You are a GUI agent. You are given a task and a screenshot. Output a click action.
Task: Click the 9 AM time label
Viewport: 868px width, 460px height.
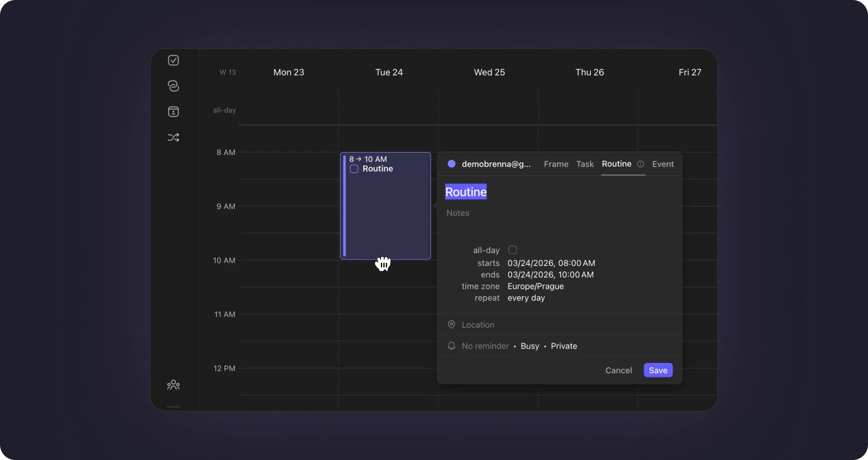[226, 206]
